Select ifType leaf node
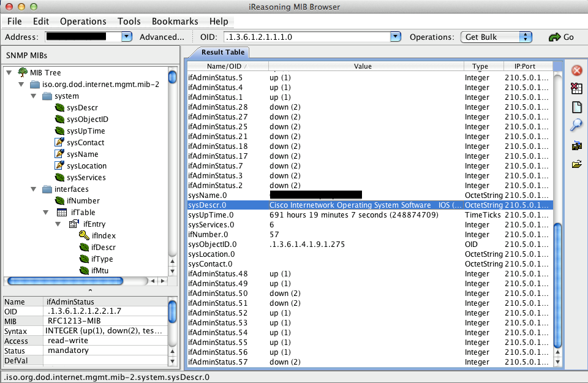Screen dimensions: 588x383 (x=96, y=259)
